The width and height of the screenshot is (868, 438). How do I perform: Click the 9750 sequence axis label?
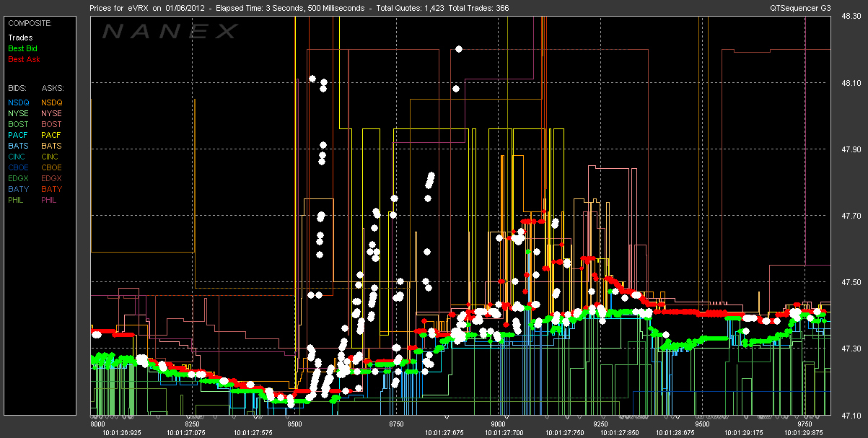(x=804, y=424)
